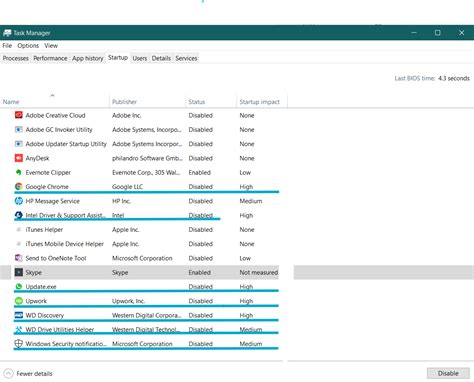
Task: Click the Google Chrome icon
Action: click(x=19, y=187)
